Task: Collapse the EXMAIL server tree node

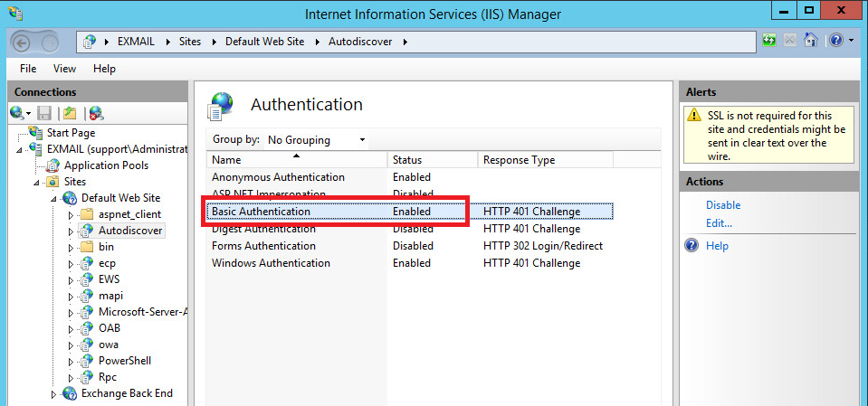Action: (20, 150)
